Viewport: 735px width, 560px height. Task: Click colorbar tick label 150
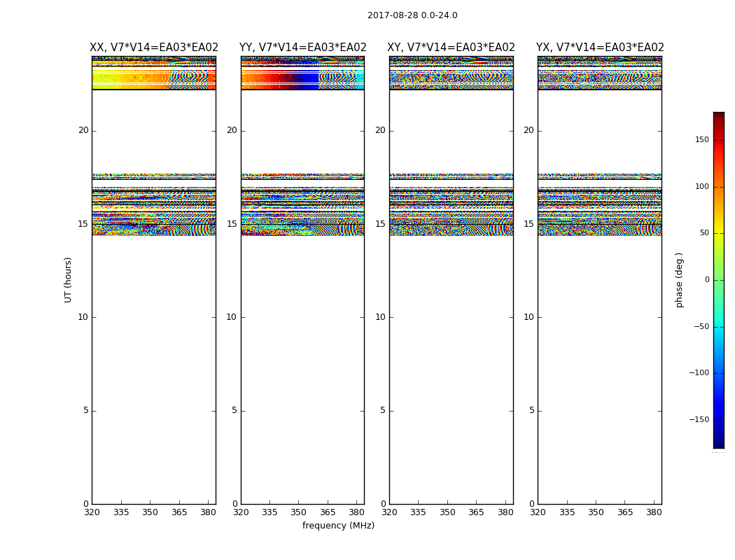(x=702, y=139)
